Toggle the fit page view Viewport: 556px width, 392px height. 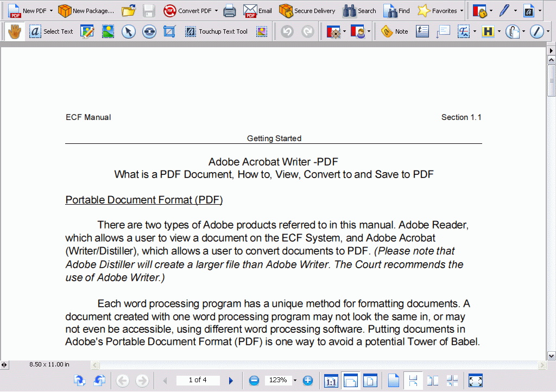click(370, 381)
